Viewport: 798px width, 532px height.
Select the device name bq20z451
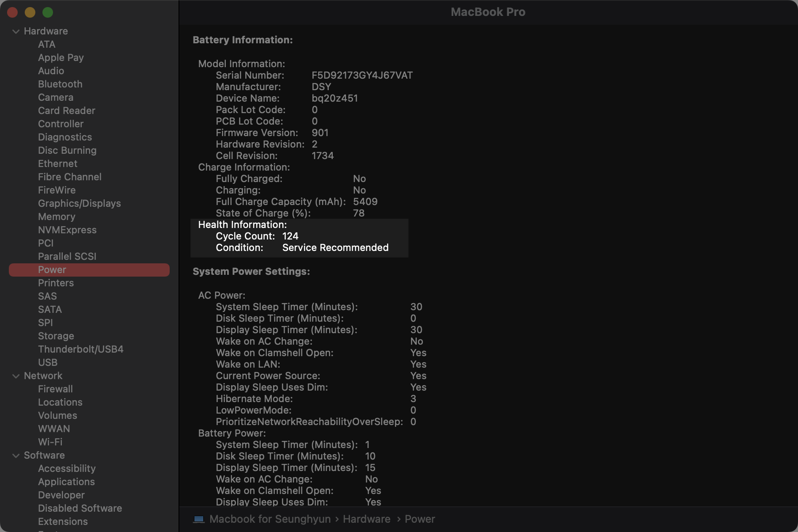335,98
